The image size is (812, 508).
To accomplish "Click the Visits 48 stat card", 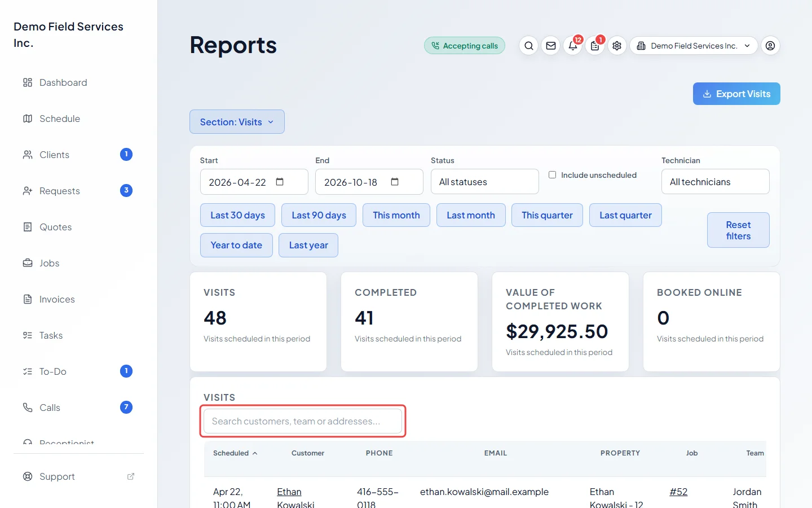I will click(258, 322).
